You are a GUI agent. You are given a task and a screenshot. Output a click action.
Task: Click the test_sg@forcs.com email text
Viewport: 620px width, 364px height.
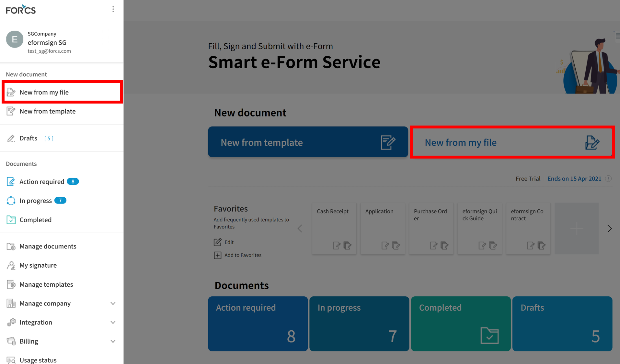point(49,51)
